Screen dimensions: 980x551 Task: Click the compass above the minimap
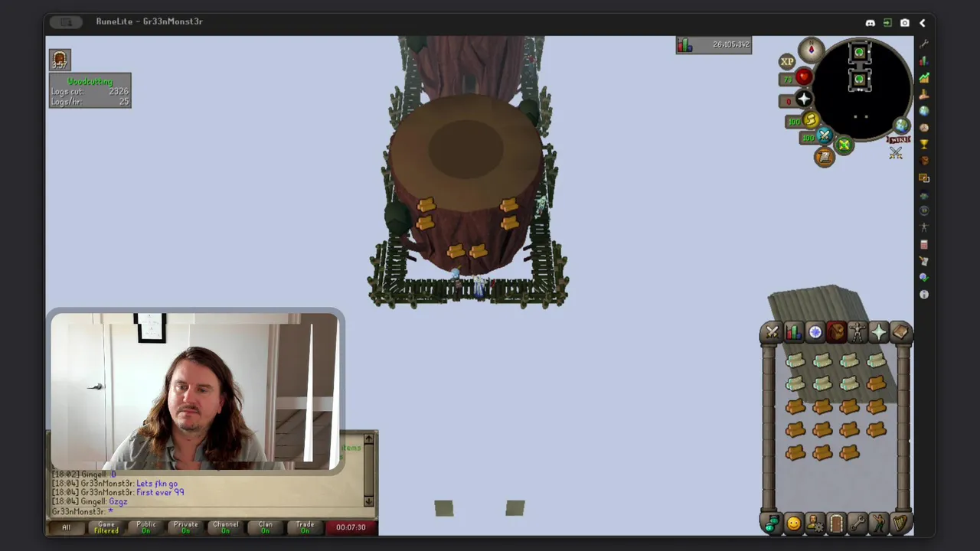coord(811,51)
